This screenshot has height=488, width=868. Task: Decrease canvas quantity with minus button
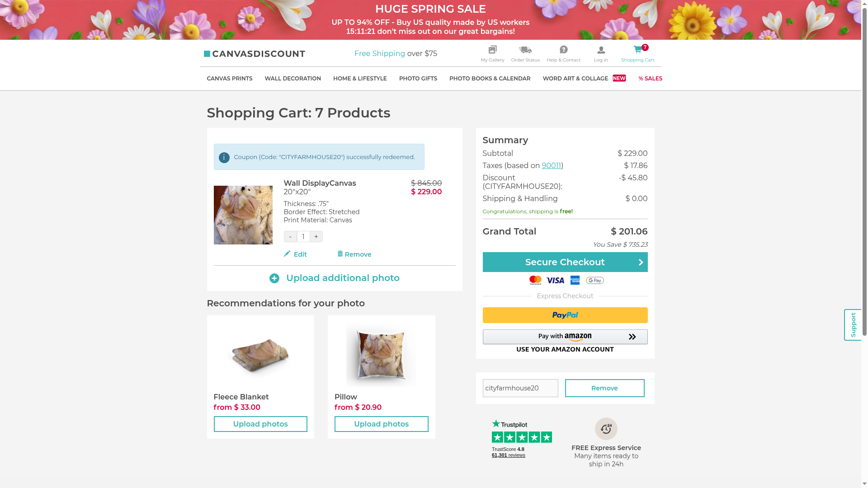tap(290, 237)
